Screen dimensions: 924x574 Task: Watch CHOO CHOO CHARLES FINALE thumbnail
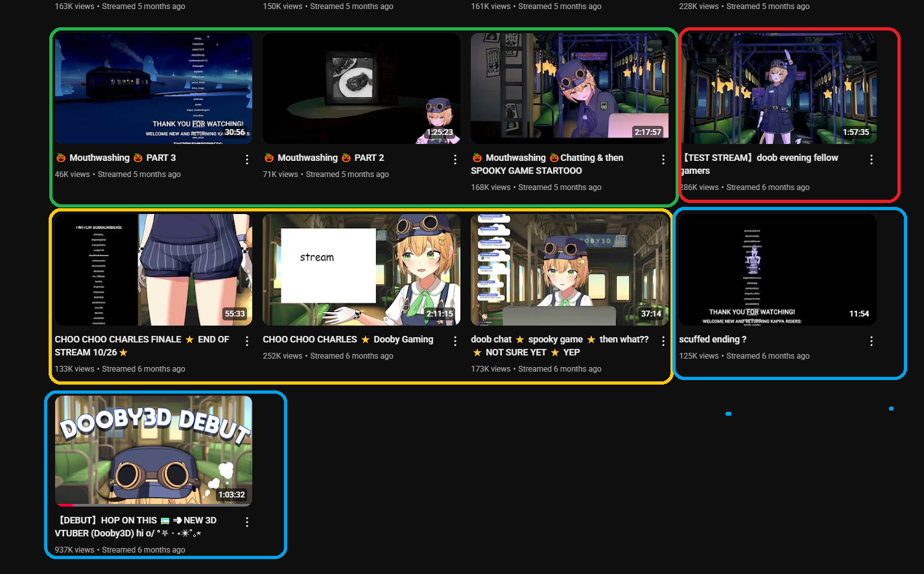(x=154, y=270)
